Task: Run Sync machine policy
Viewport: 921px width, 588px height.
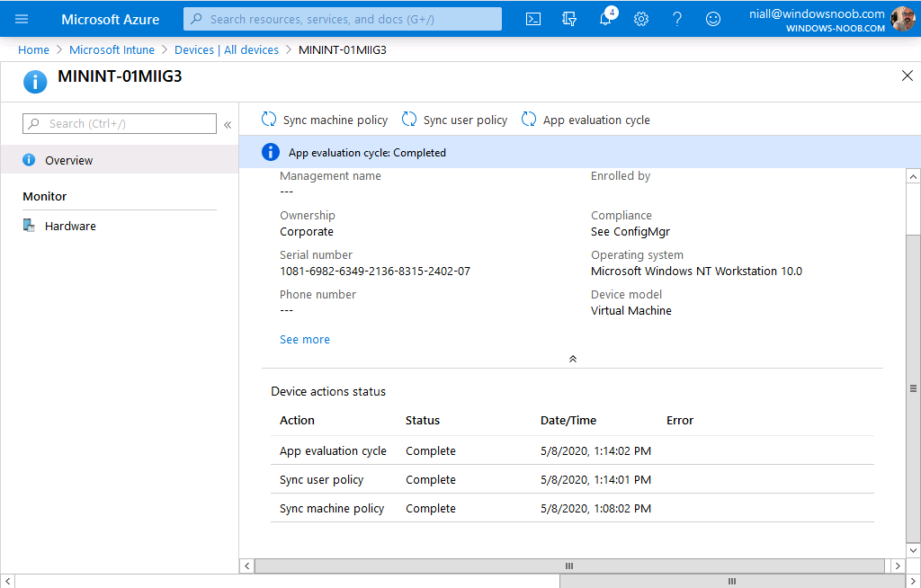Action: [325, 120]
